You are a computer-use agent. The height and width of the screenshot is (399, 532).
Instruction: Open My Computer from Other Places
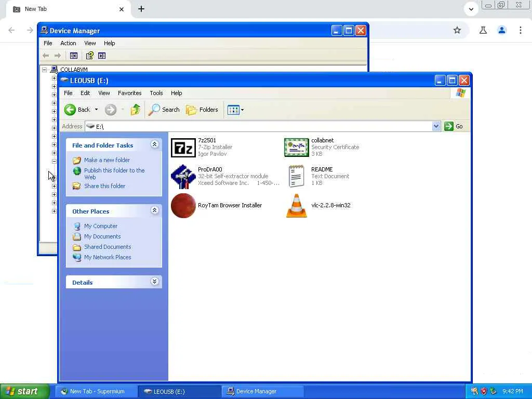click(101, 226)
